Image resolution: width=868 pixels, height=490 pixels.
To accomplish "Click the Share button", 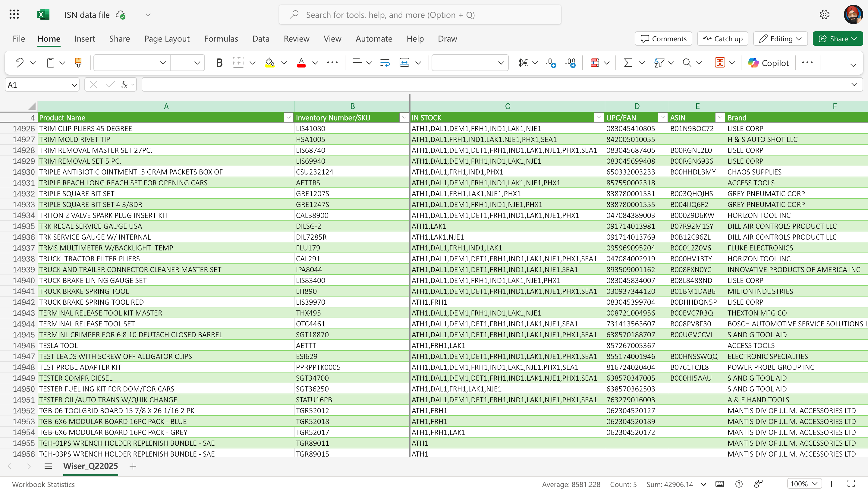I will [838, 38].
